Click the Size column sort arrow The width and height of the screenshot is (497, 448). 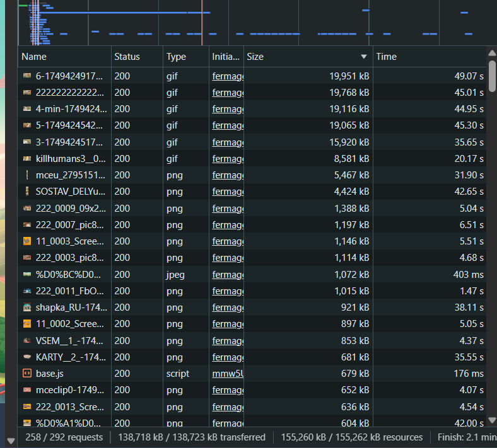(363, 57)
